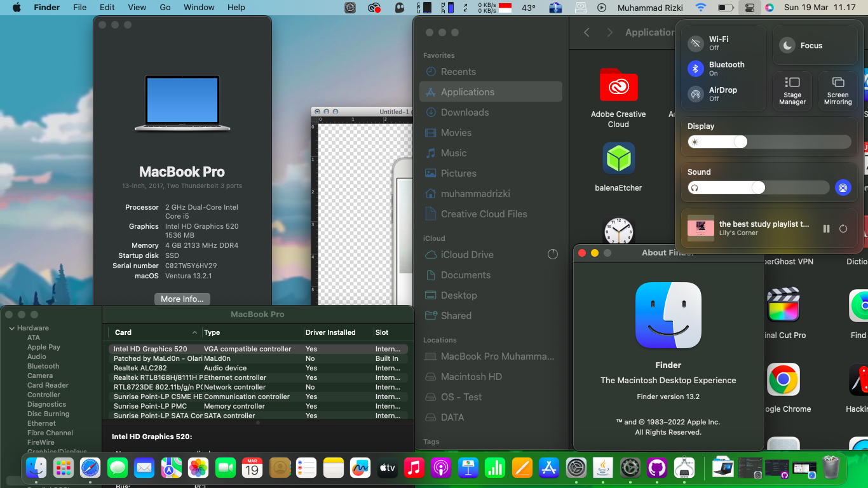Viewport: 868px width, 488px height.
Task: Select Downloads in Finder sidebar
Action: click(465, 112)
